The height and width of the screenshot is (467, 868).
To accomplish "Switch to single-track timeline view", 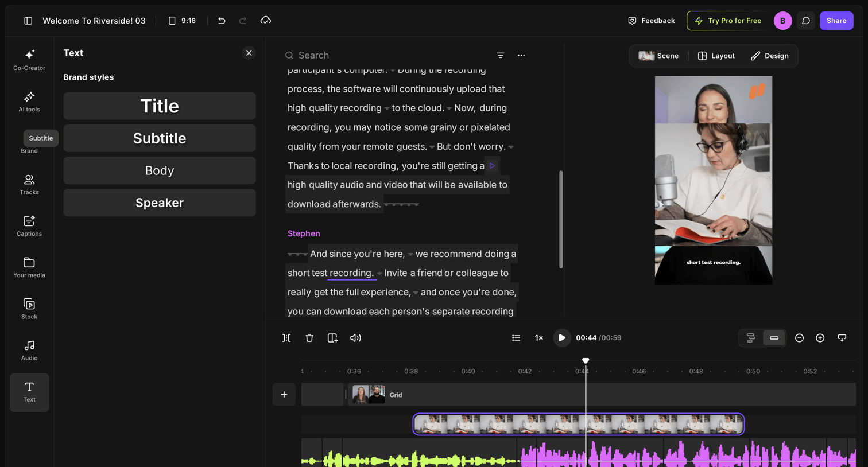I will coord(774,338).
